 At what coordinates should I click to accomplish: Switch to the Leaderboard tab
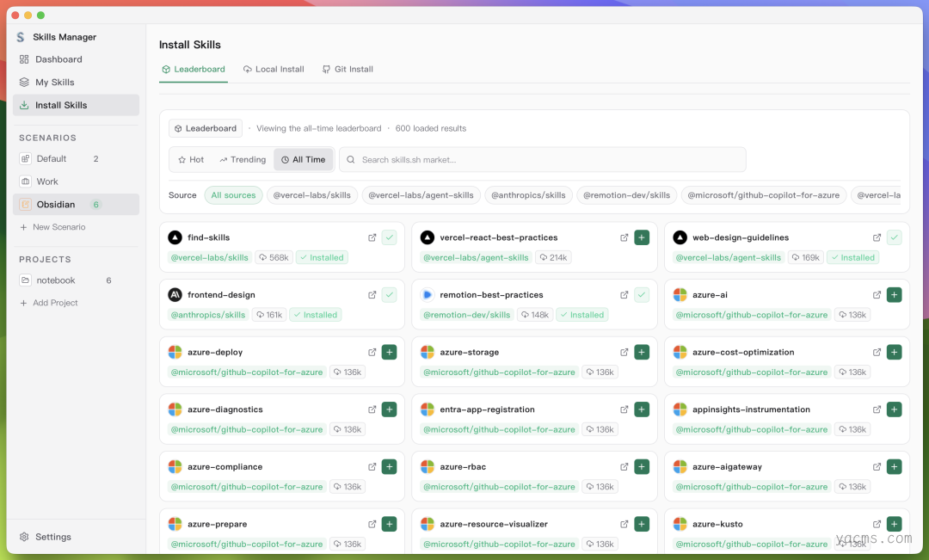pyautogui.click(x=194, y=70)
